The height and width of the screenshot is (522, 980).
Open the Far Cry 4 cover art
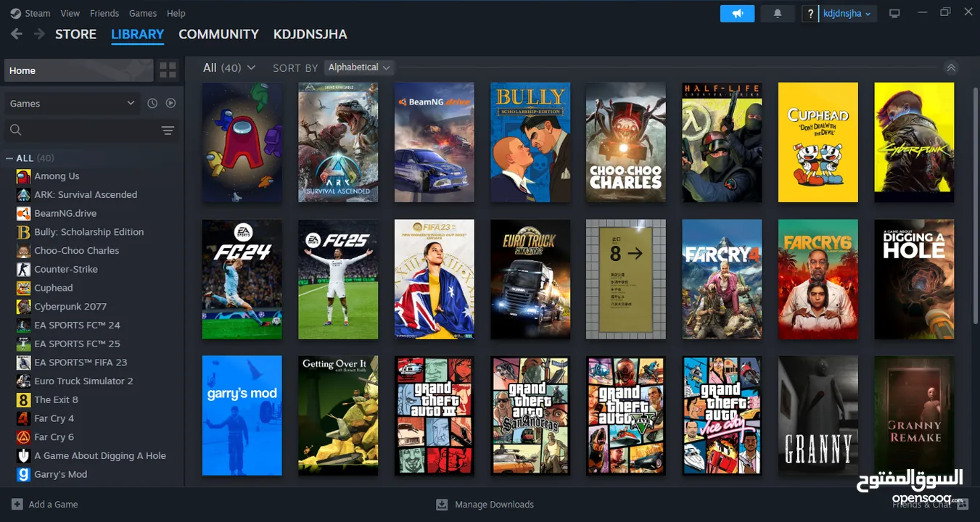point(722,279)
